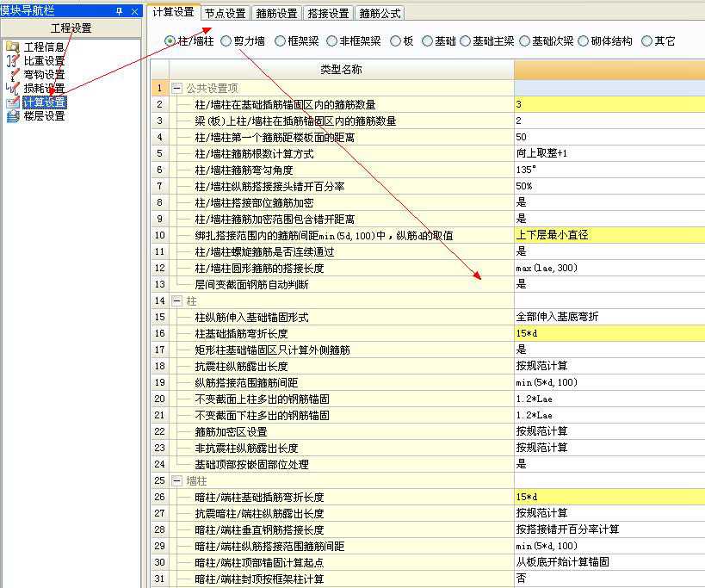Viewport: 705px width, 588px height.
Task: Collapse the 公共设置项 group
Action: (x=177, y=88)
